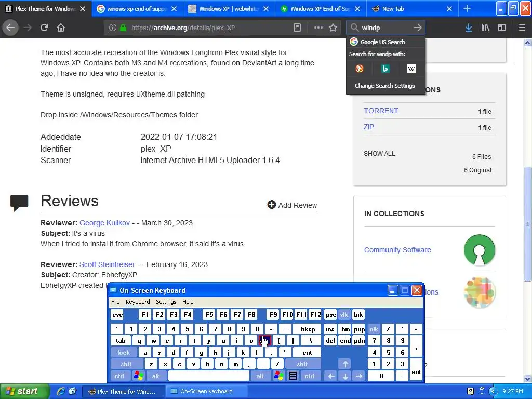Toggle the left shft key

pos(126,364)
